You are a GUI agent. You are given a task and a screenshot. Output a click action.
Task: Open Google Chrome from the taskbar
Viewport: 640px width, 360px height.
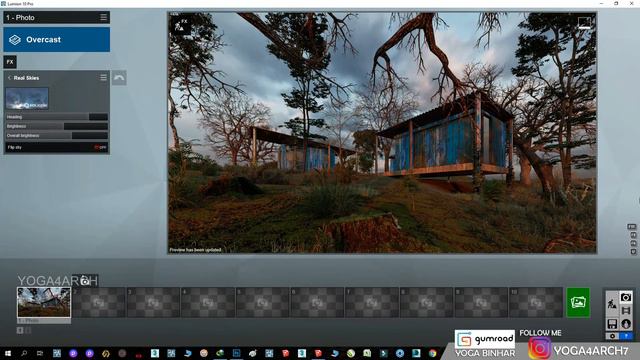[x=432, y=353]
